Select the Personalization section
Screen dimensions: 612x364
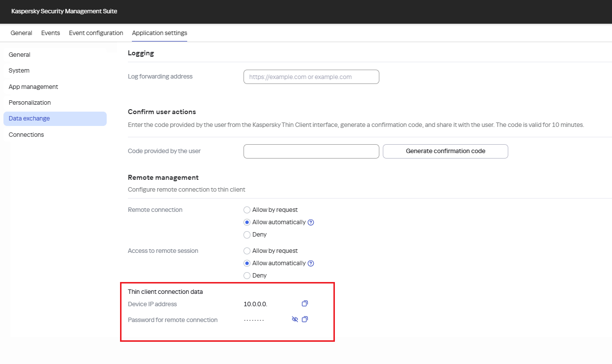point(30,102)
